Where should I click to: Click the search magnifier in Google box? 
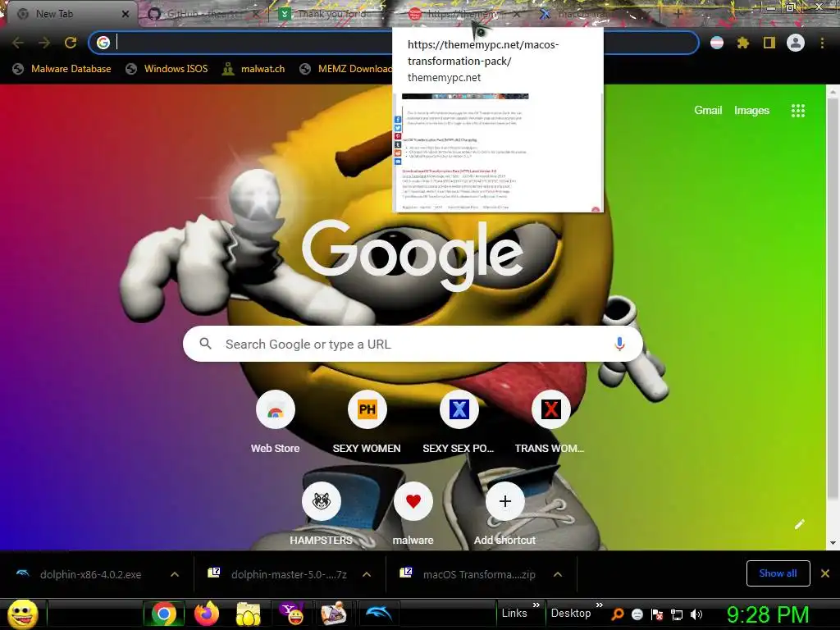(205, 344)
